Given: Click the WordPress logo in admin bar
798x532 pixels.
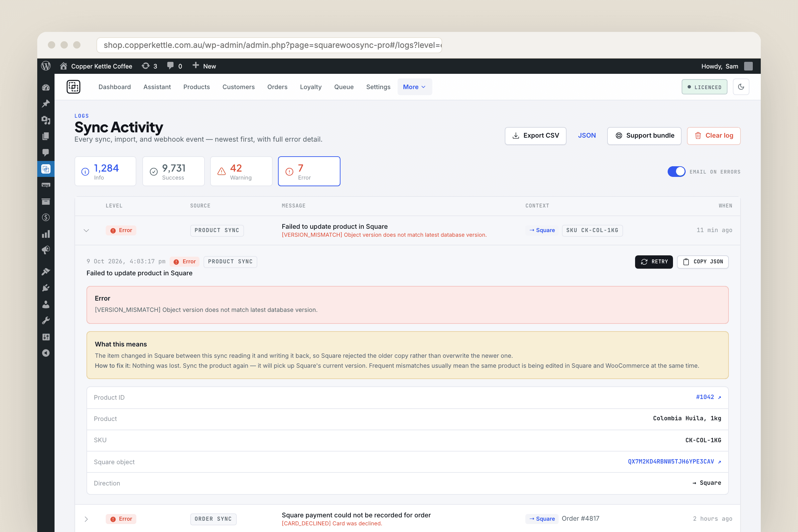Looking at the screenshot, I should [x=46, y=66].
